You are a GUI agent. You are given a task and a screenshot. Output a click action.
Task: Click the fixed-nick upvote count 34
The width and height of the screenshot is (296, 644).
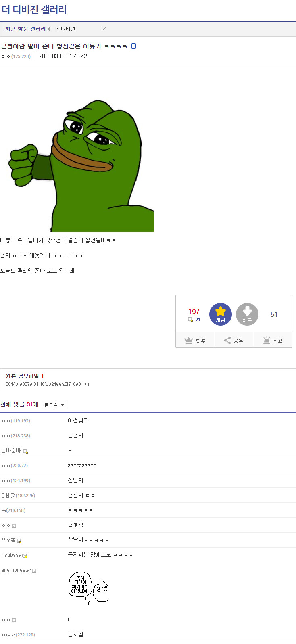(x=198, y=319)
